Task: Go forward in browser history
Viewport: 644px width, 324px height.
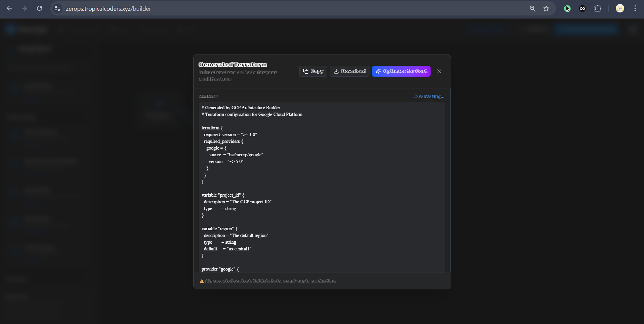Action: point(24,8)
